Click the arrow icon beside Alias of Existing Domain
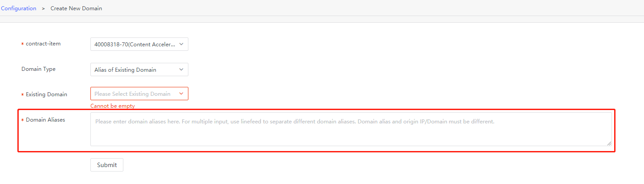The width and height of the screenshot is (644, 184). click(x=181, y=70)
